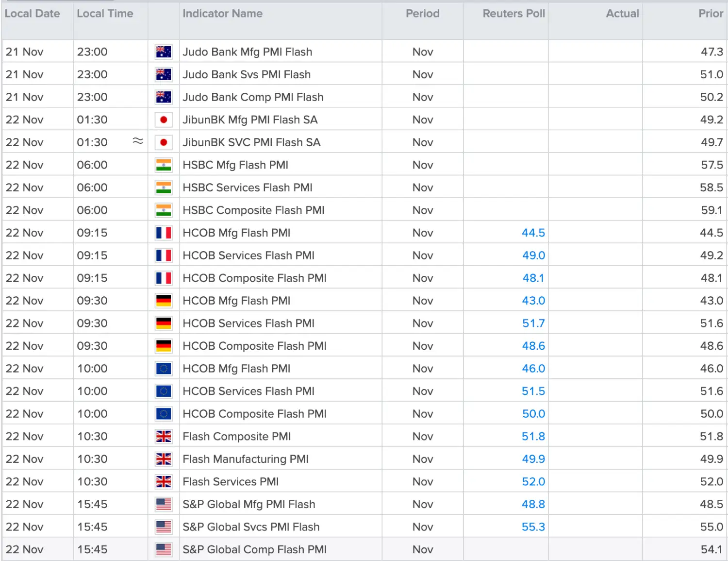Open the Reuters Poll value 43.0 link
Screen dimensions: 728x561
[x=533, y=301]
